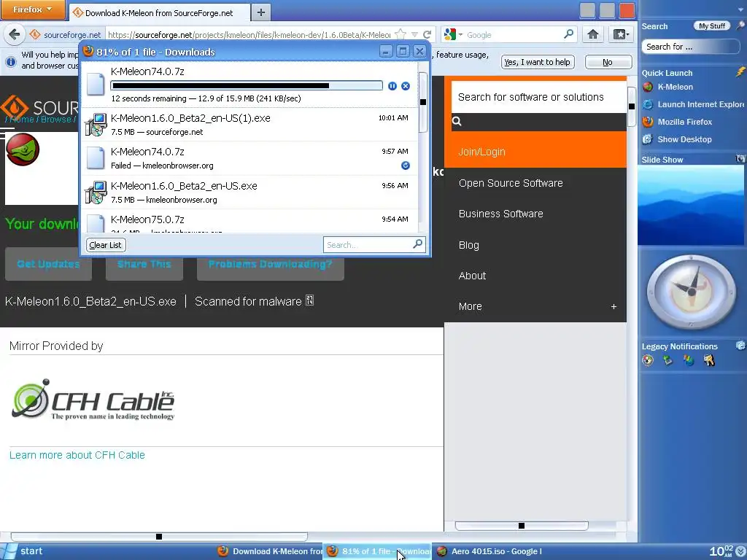Expand the More menu on SourceForge
This screenshot has width=747, height=560.
click(x=614, y=307)
